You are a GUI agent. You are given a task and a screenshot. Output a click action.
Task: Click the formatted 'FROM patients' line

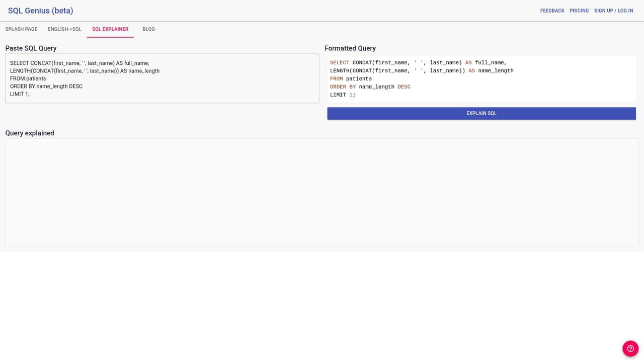coord(351,79)
